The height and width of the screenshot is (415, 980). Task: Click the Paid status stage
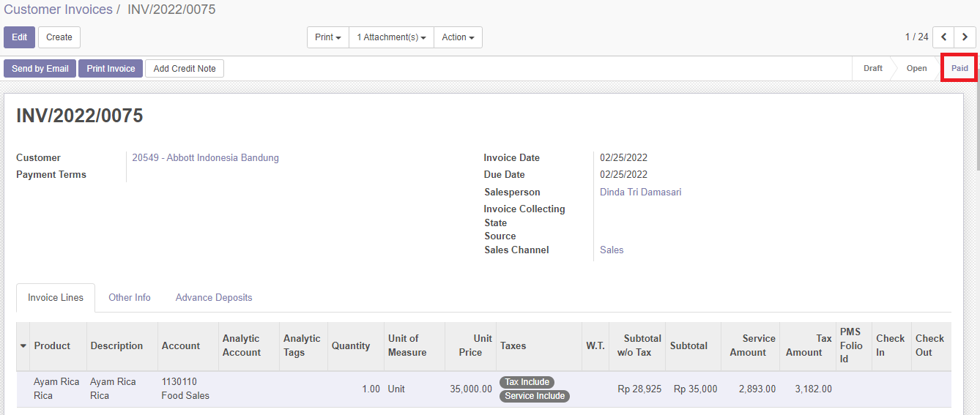(959, 68)
